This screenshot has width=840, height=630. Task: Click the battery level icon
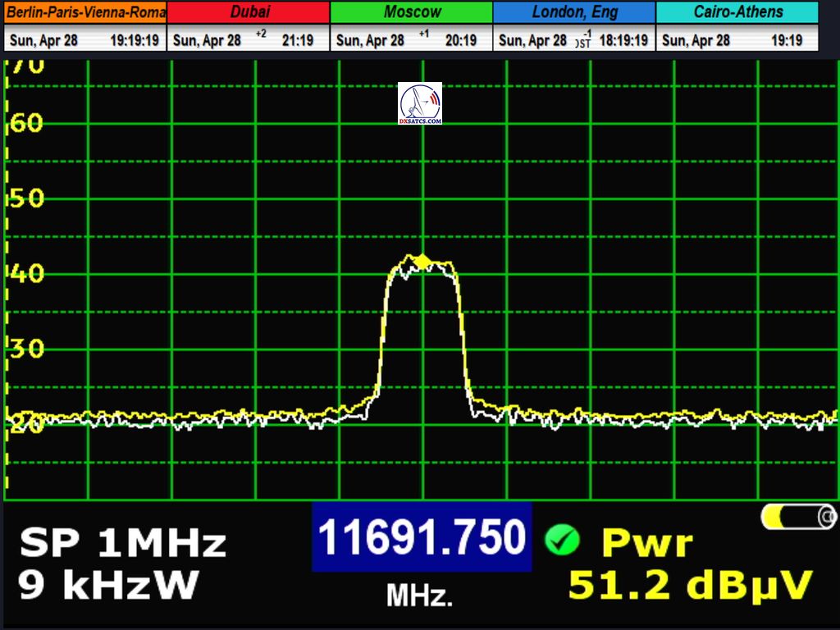click(798, 517)
